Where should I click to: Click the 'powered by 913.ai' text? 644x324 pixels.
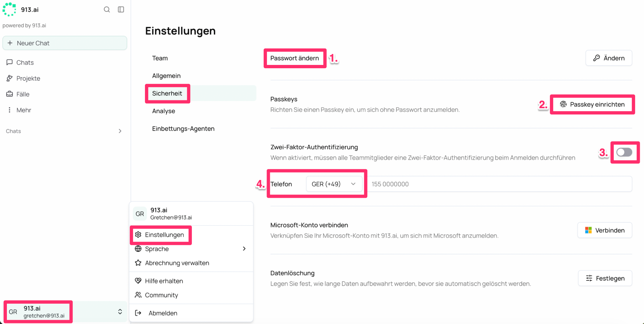pyautogui.click(x=24, y=26)
